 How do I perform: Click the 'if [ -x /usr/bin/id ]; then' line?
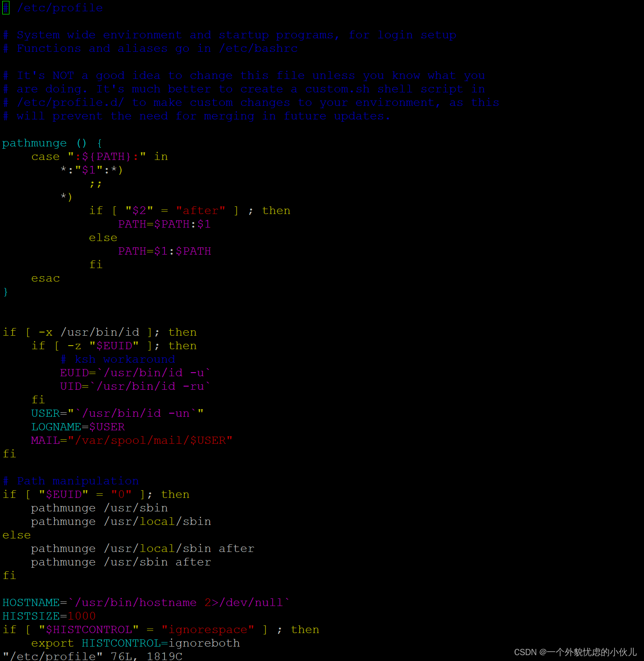pyautogui.click(x=100, y=333)
